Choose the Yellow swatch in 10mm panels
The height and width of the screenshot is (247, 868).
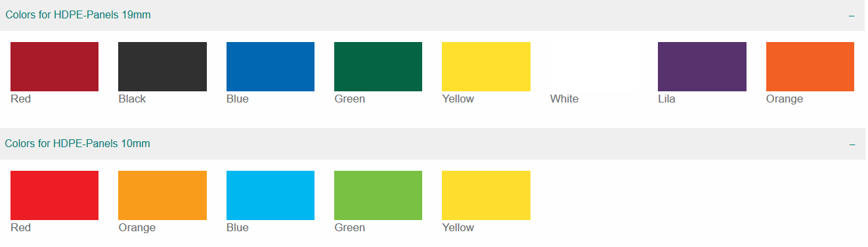(x=486, y=195)
